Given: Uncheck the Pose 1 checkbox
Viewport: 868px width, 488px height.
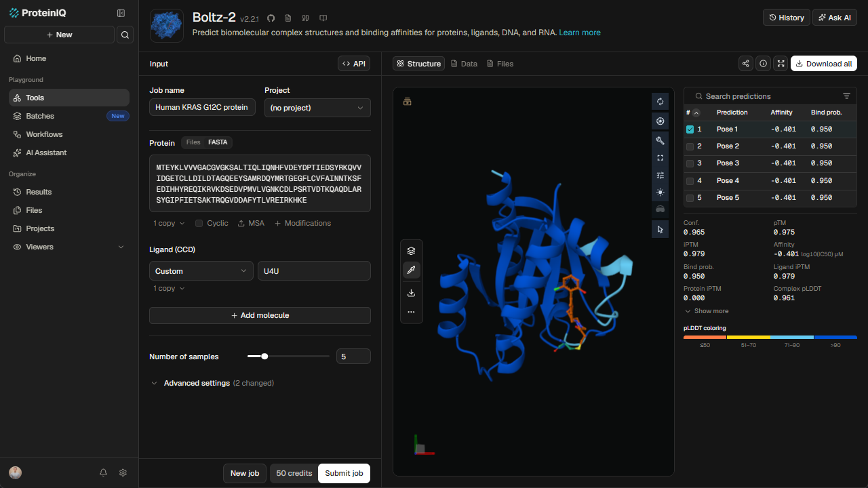Looking at the screenshot, I should pyautogui.click(x=690, y=129).
